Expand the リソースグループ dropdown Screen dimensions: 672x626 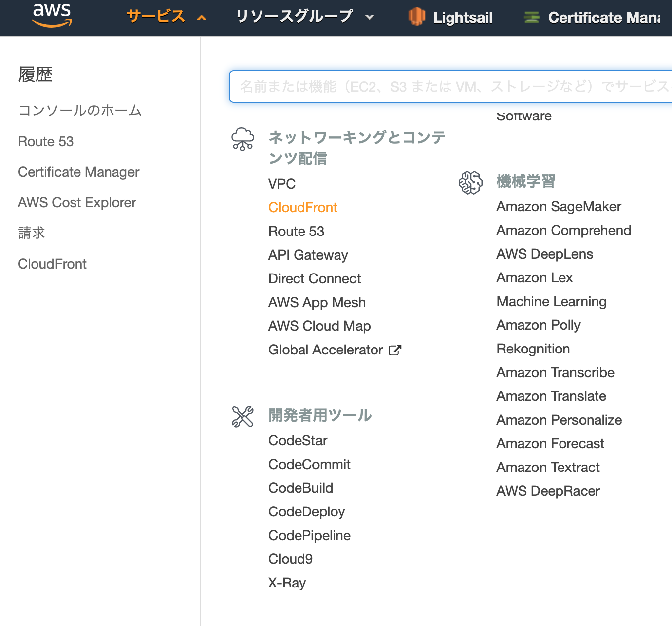point(370,17)
